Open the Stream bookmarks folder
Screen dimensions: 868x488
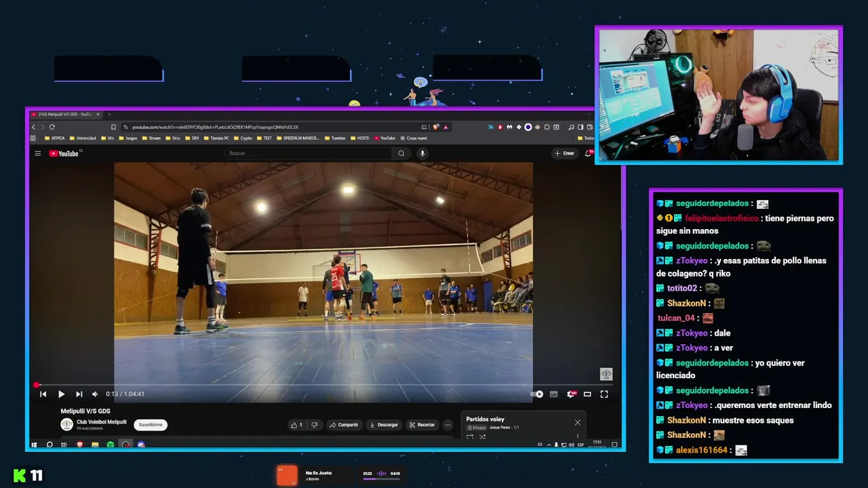(x=151, y=138)
